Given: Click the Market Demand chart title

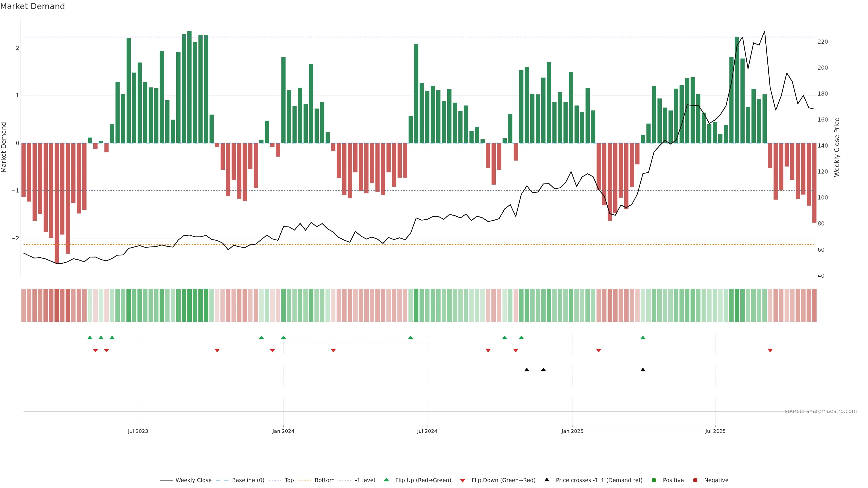Looking at the screenshot, I should pos(32,6).
